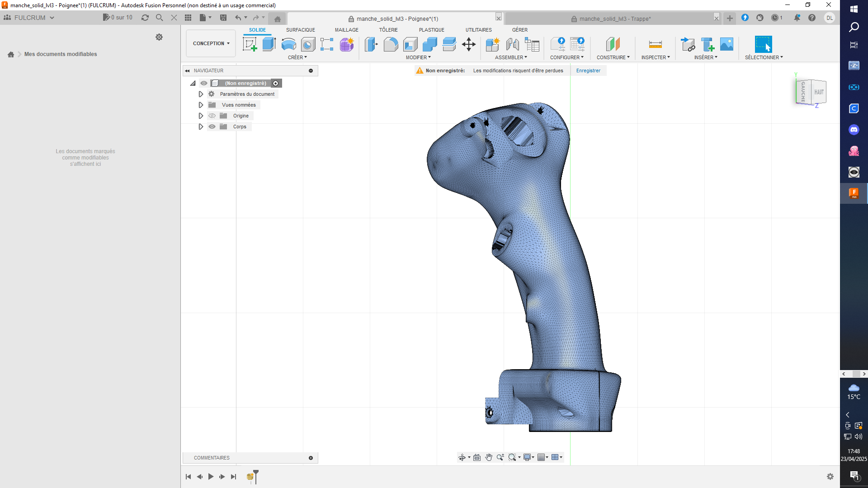Refresh the data panel
Viewport: 868px width, 488px height.
[145, 18]
